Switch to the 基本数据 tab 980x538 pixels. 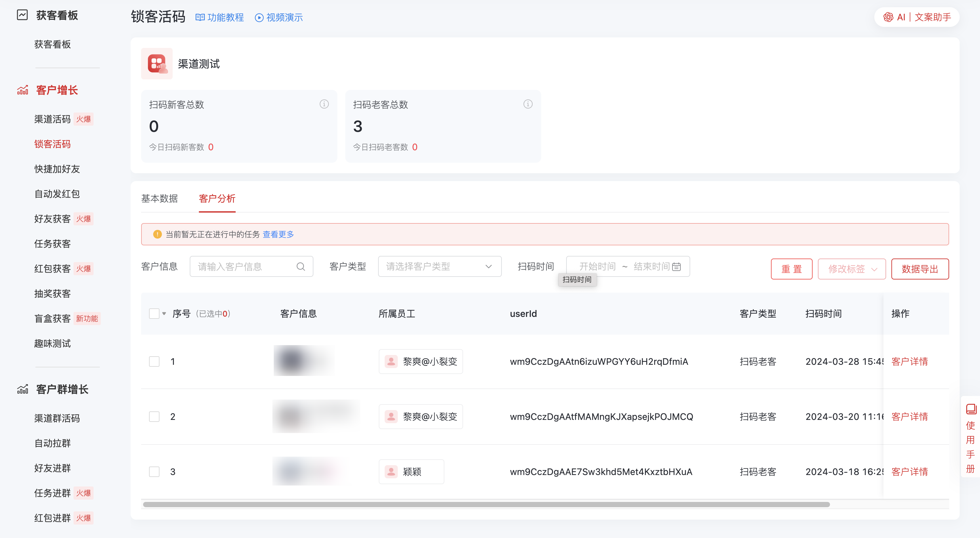[x=160, y=198]
